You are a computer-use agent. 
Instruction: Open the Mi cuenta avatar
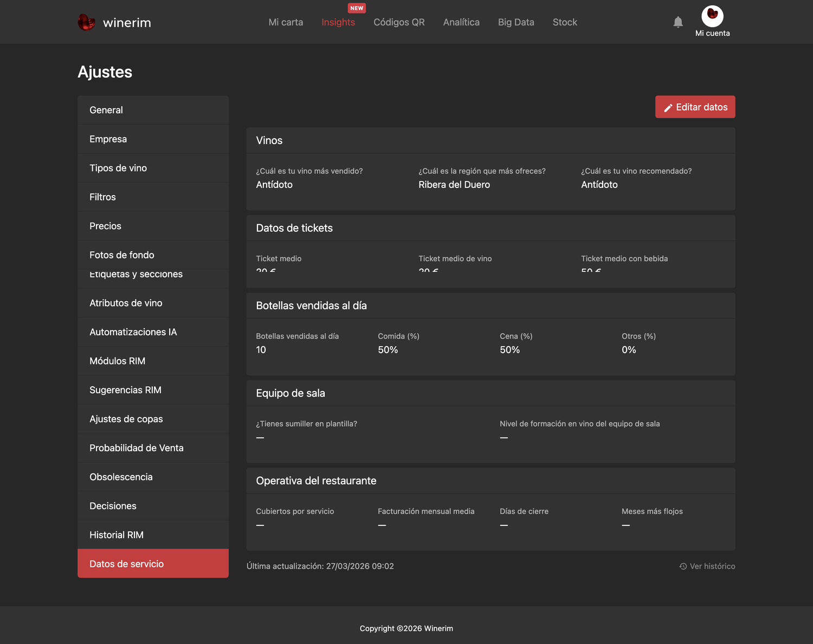coord(712,16)
